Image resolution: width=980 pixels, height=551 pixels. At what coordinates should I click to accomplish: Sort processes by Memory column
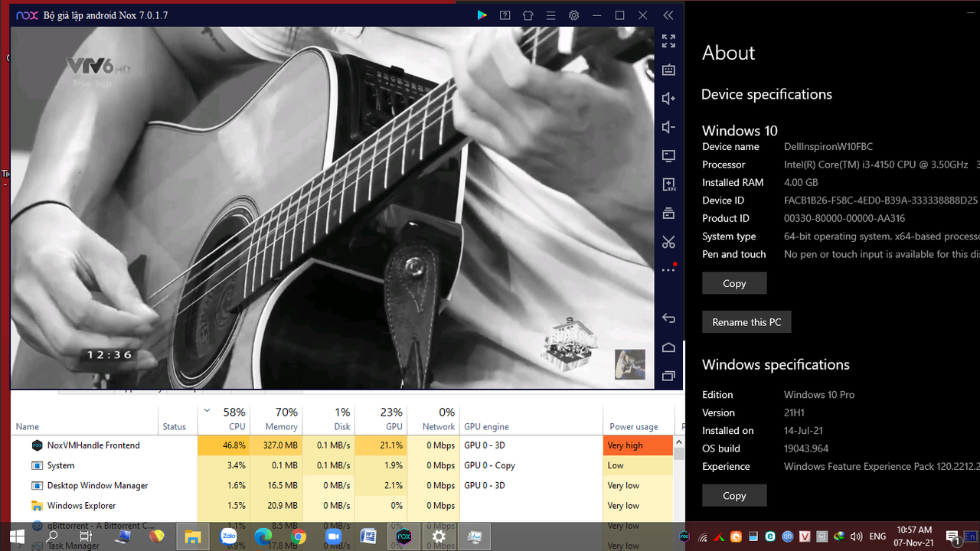coord(276,419)
